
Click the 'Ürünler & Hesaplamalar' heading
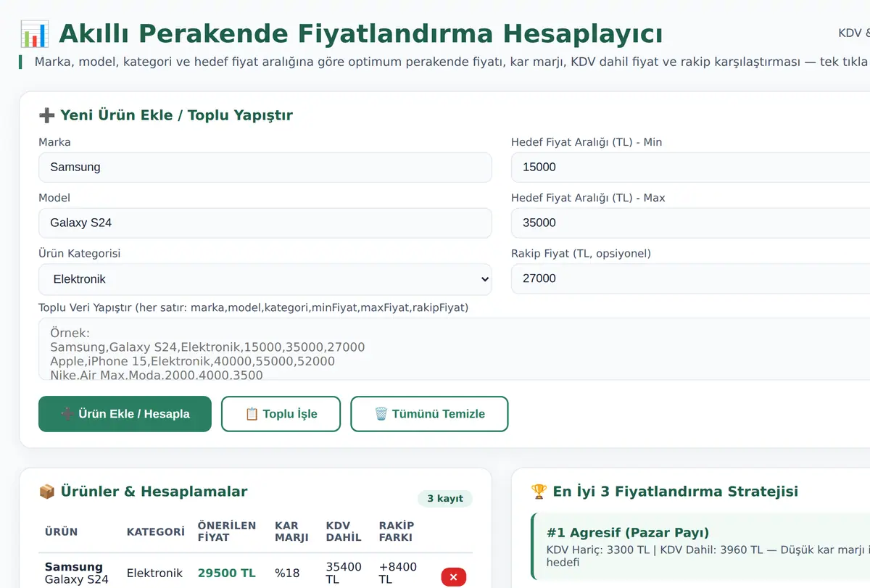[x=153, y=492]
